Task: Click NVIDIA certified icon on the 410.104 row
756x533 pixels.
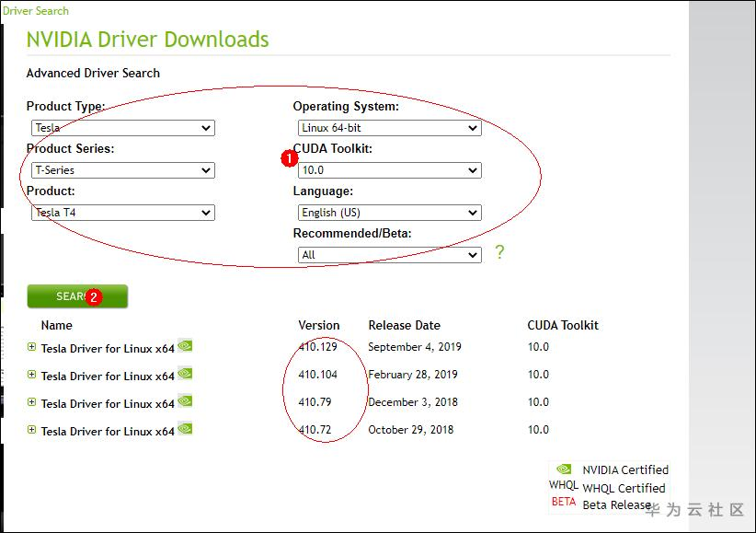Action: click(185, 373)
